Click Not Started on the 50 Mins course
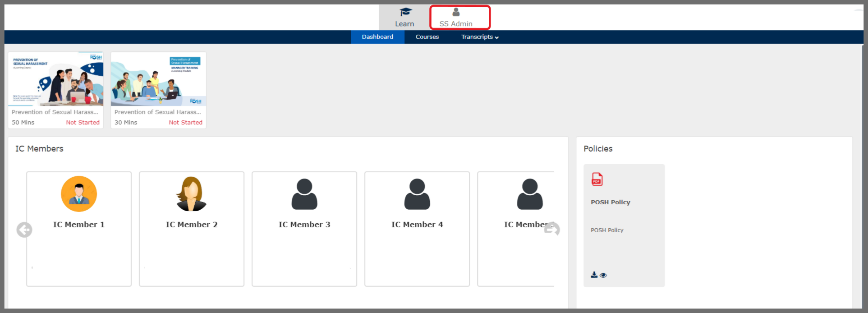The height and width of the screenshot is (313, 868). 83,122
